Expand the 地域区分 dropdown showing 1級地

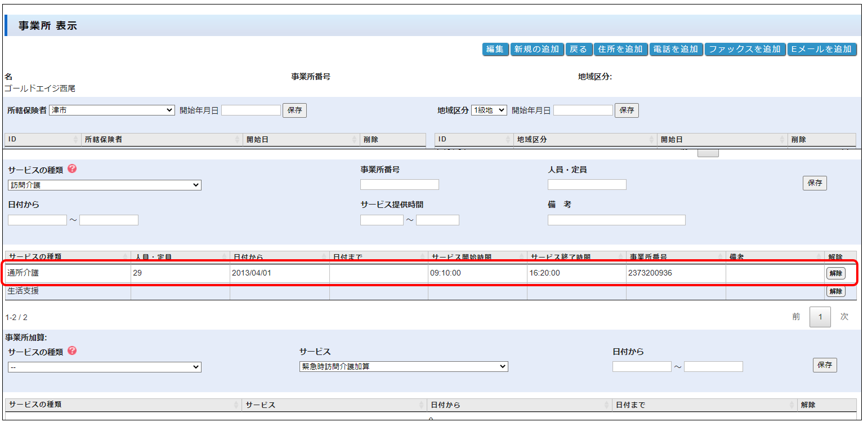pyautogui.click(x=489, y=110)
